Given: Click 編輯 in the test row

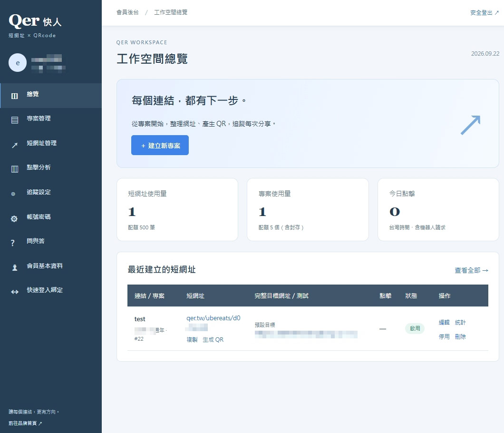Looking at the screenshot, I should pyautogui.click(x=444, y=322).
